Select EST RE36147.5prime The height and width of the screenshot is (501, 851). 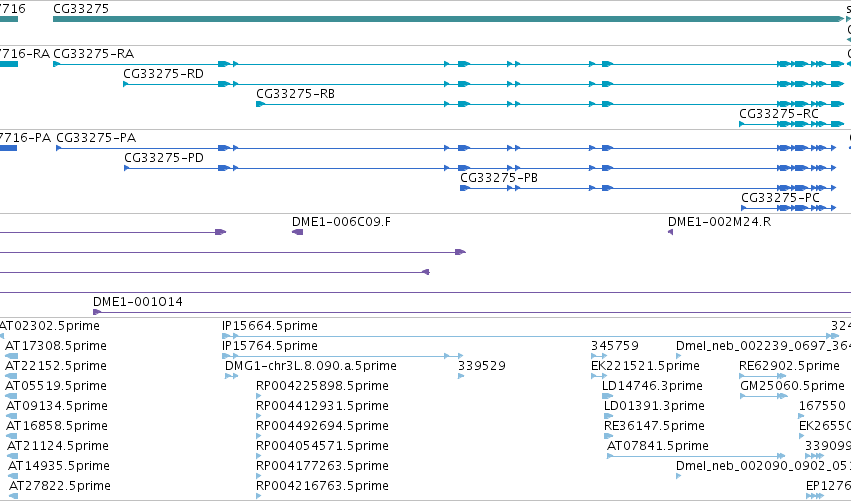click(x=654, y=426)
